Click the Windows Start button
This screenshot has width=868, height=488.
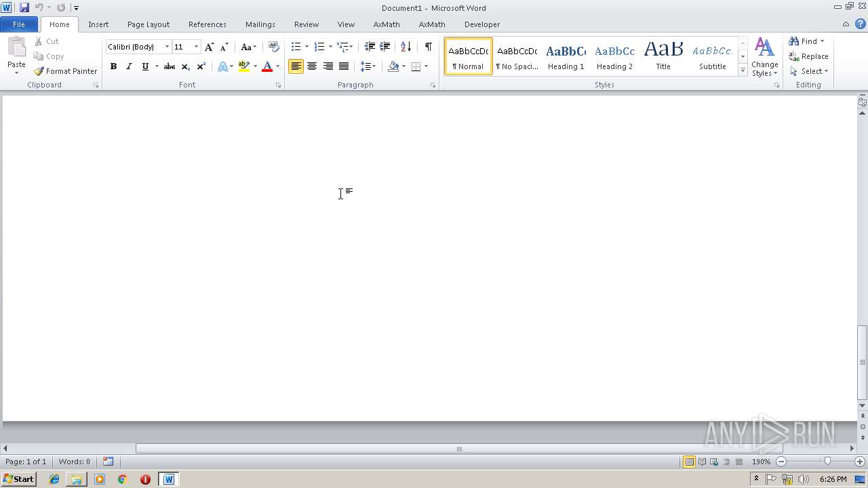point(19,479)
